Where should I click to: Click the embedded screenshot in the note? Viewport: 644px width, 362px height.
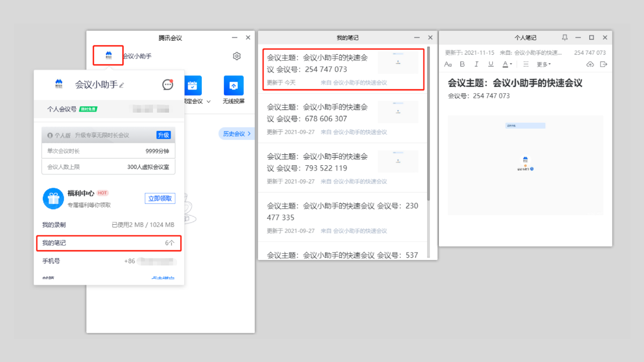[x=525, y=165]
